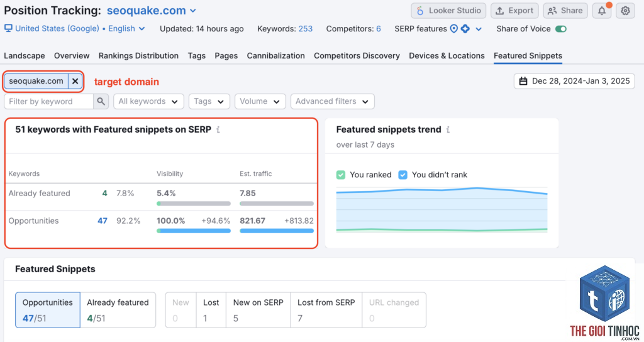Click the Share button
The height and width of the screenshot is (342, 644).
tap(565, 11)
